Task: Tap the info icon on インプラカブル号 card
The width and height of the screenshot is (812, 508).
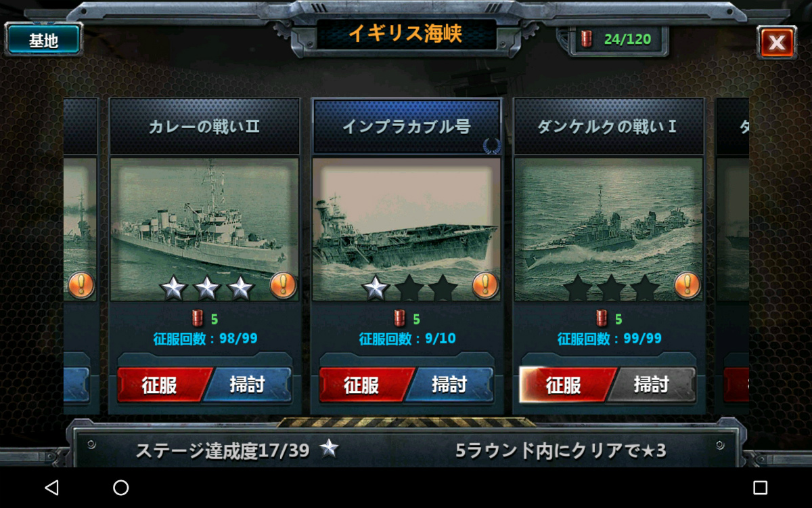Action: coord(484,285)
